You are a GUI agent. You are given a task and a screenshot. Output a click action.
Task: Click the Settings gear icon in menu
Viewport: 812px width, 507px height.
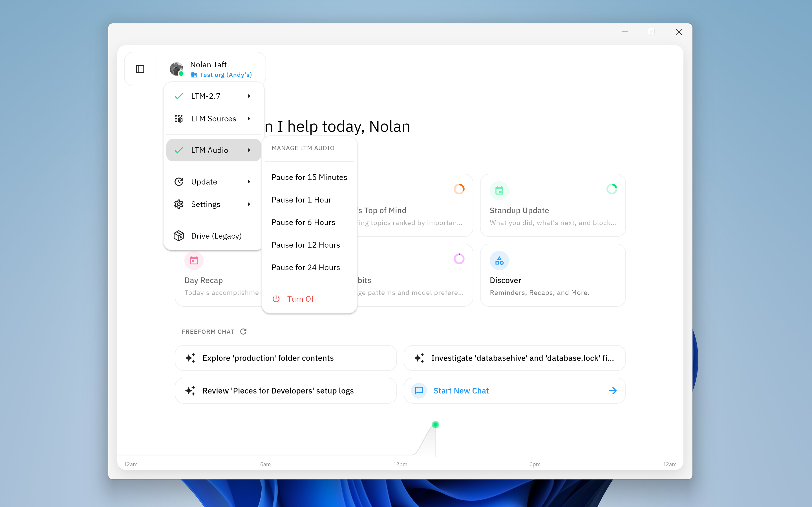tap(179, 204)
